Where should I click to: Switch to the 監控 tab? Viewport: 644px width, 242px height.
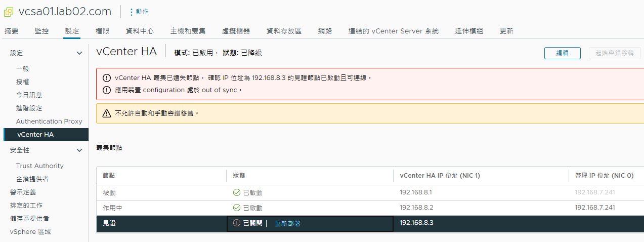(42, 31)
